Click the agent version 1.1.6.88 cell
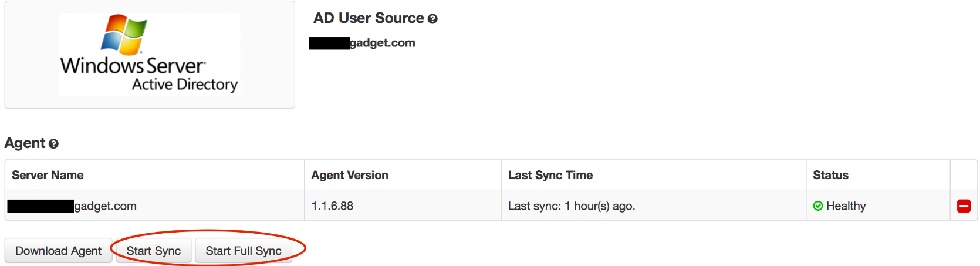This screenshot has height=266, width=980. click(x=332, y=206)
